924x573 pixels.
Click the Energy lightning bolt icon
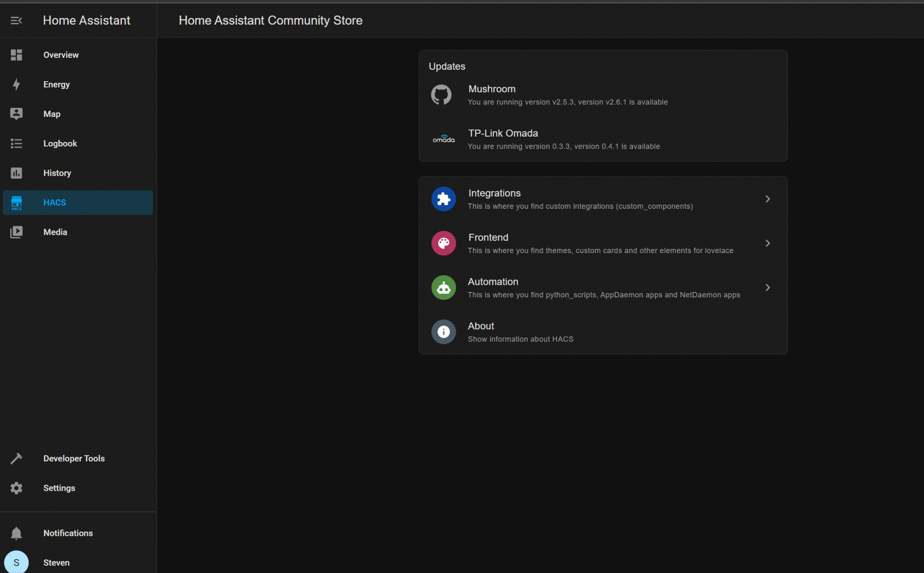coord(16,85)
